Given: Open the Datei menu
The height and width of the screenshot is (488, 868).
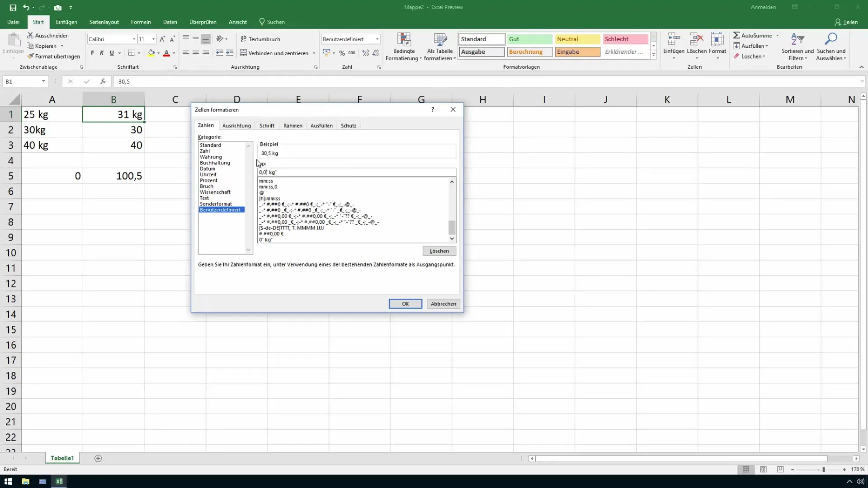Looking at the screenshot, I should click(13, 22).
